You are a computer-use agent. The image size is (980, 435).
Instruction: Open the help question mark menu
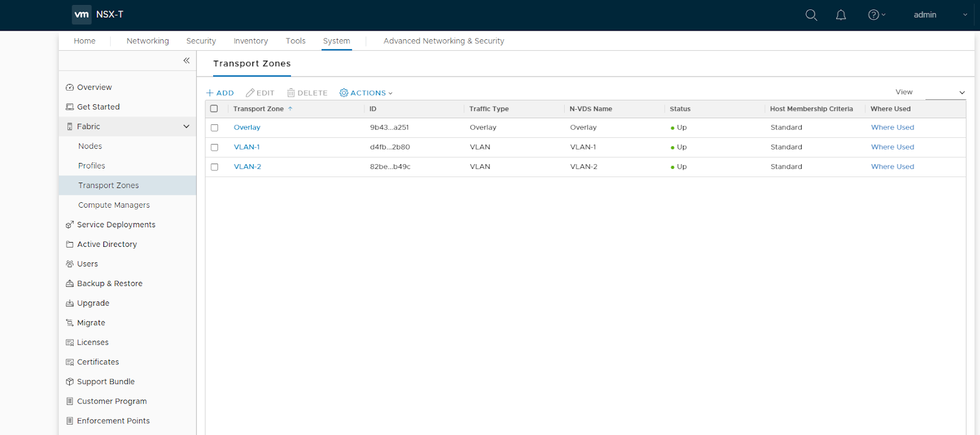click(874, 15)
